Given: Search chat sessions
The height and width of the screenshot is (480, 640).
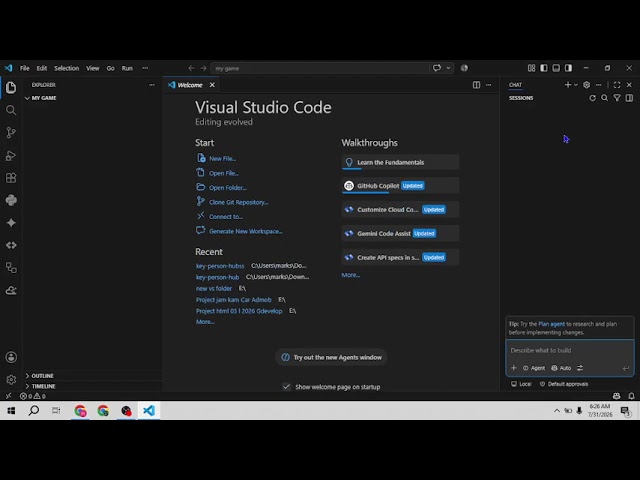Looking at the screenshot, I should pos(604,98).
